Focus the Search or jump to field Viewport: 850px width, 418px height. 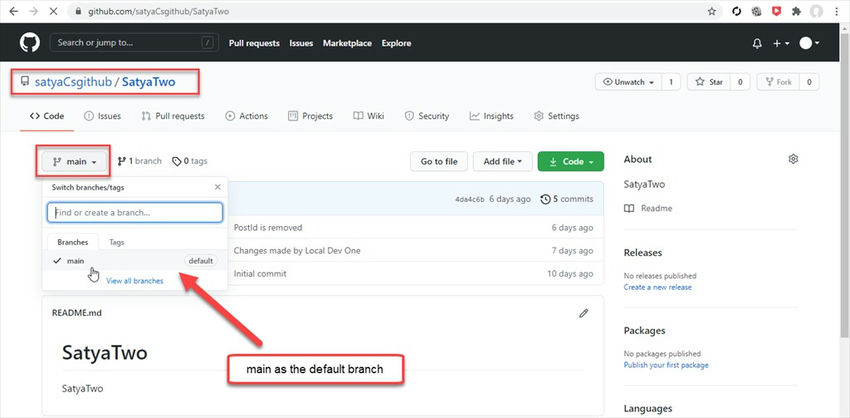[x=134, y=43]
